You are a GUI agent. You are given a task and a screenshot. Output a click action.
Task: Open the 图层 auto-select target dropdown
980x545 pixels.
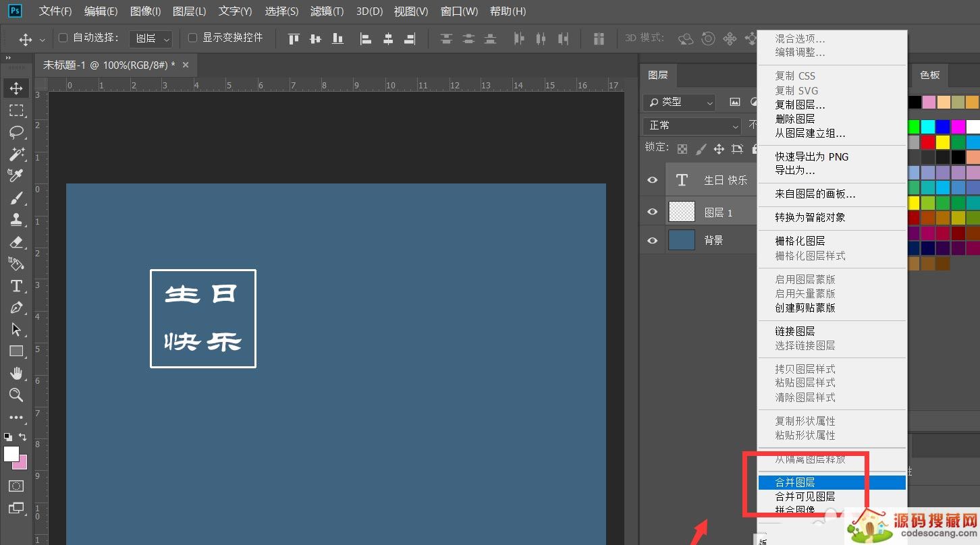click(x=151, y=38)
